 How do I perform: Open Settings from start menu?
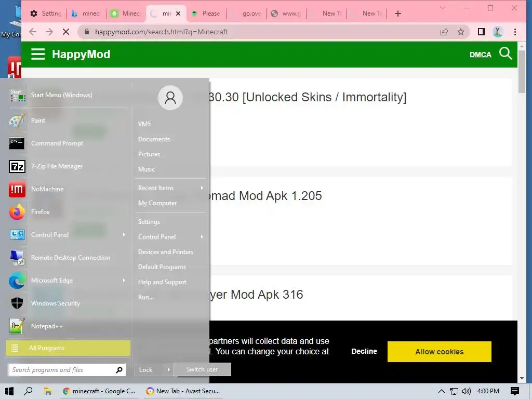[149, 221]
